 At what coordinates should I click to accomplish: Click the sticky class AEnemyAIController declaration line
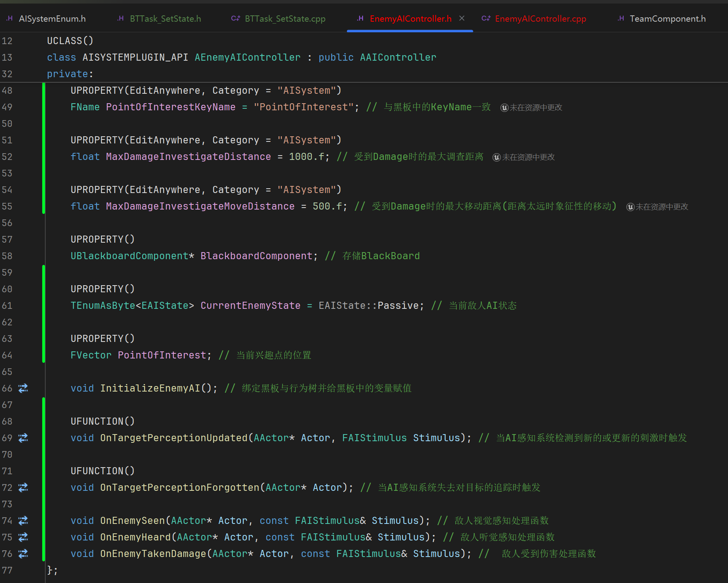pos(241,58)
